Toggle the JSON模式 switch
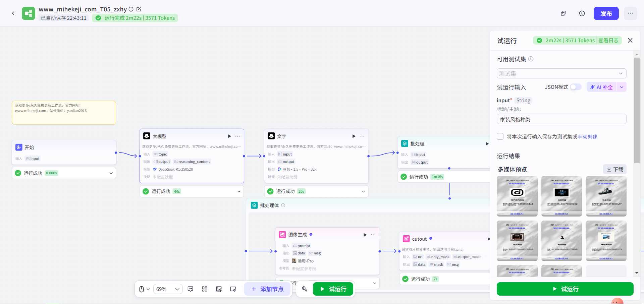This screenshot has height=304, width=644. pyautogui.click(x=576, y=87)
